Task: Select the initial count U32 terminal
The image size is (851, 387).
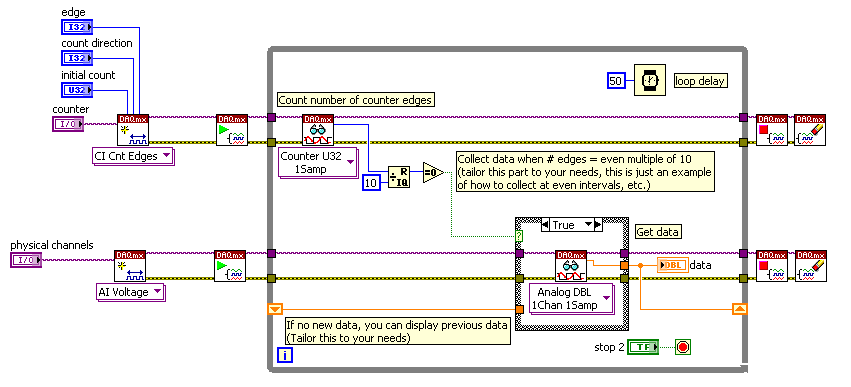Action: pos(77,90)
